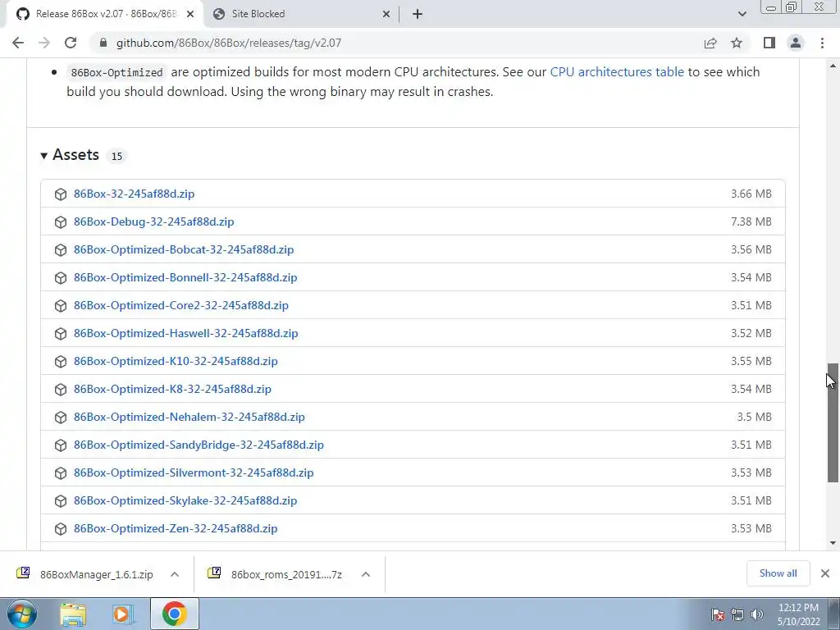Click package icon beside Bobcat build
Viewport: 840px width, 630px height.
[x=61, y=249]
